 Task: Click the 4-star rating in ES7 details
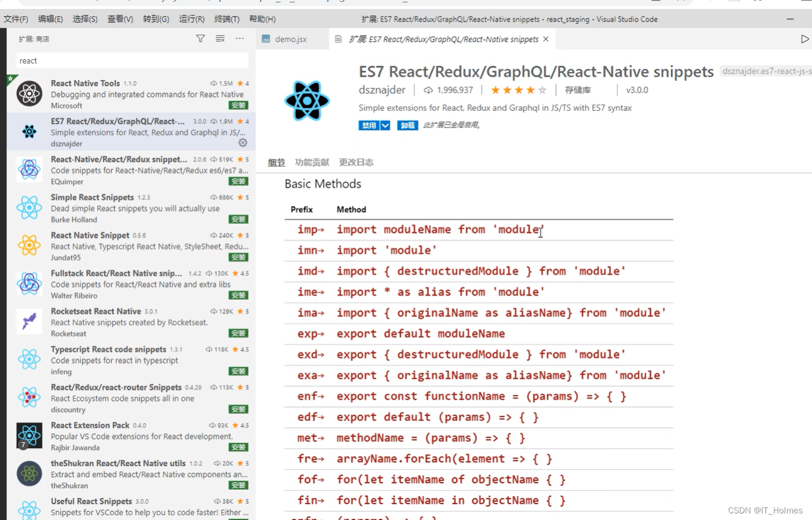pos(519,90)
